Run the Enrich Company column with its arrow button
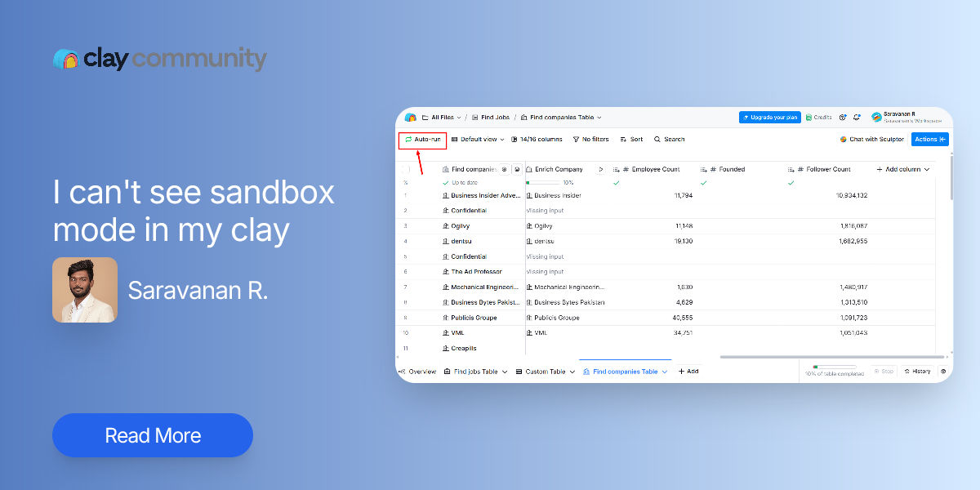The height and width of the screenshot is (490, 980). (599, 169)
